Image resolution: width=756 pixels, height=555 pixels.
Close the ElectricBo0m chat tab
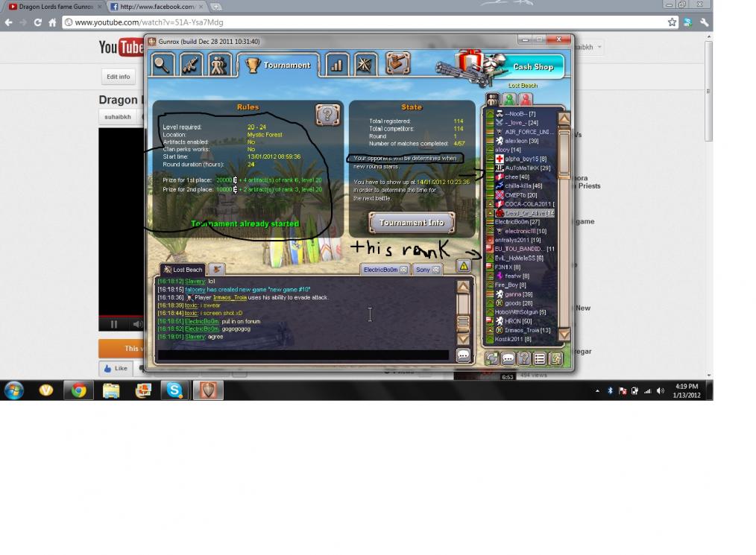click(403, 270)
